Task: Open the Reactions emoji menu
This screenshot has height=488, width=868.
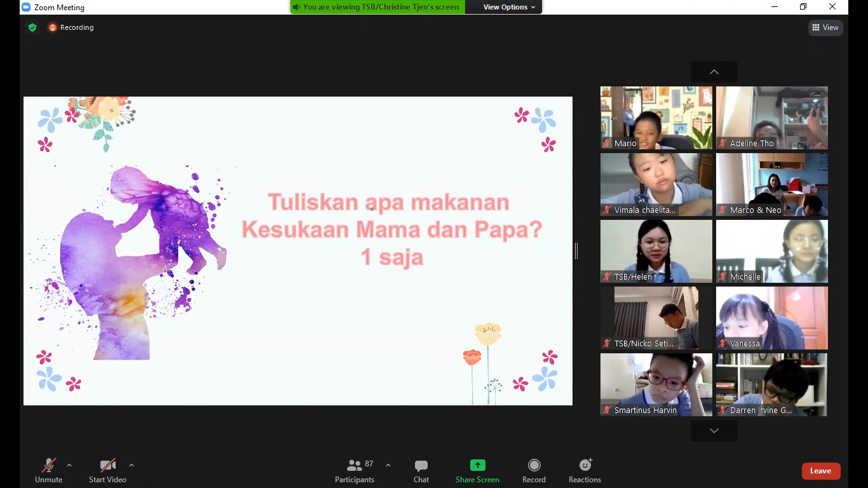Action: [x=585, y=465]
